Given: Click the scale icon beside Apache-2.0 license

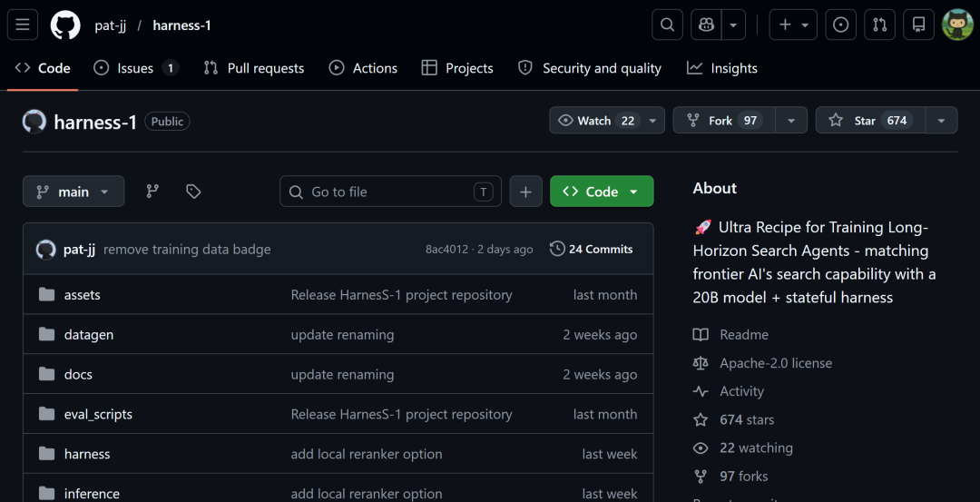Looking at the screenshot, I should tap(701, 363).
